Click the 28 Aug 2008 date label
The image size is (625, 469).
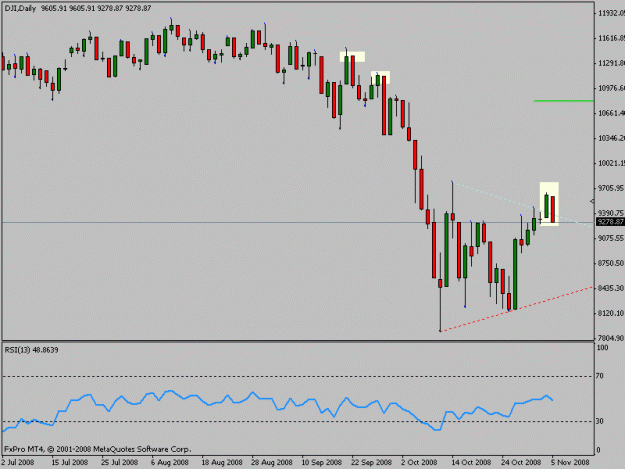(271, 462)
